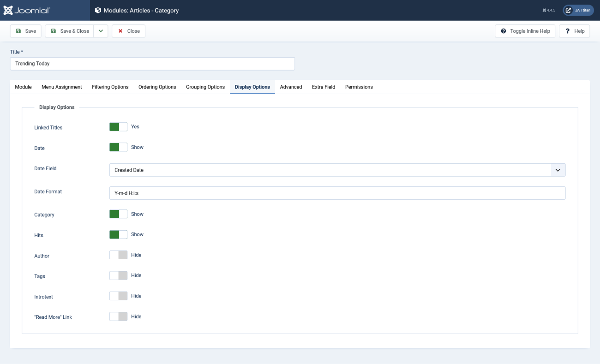Enable the "Read More" Link switch
This screenshot has height=364, width=600.
click(118, 316)
